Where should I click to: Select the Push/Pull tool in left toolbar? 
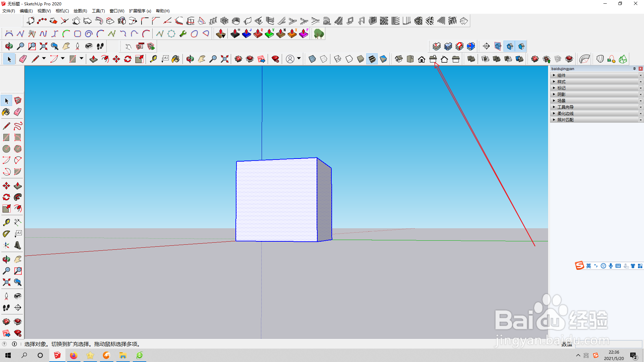(x=18, y=186)
